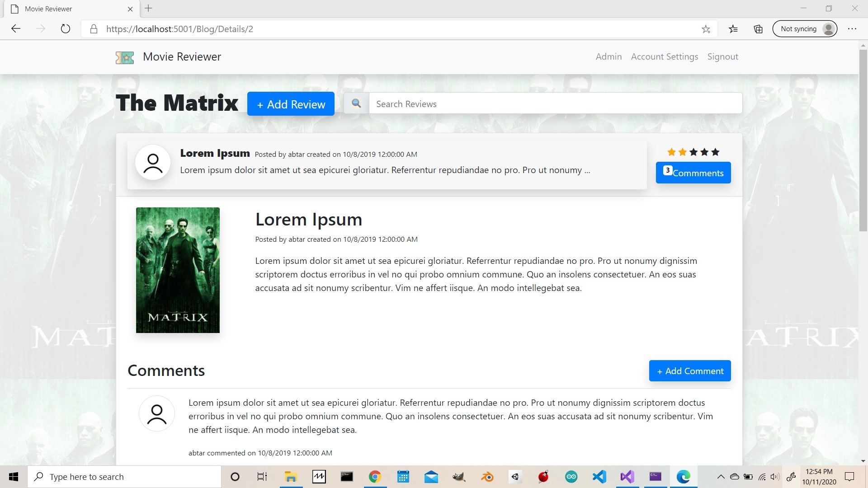This screenshot has height=488, width=868.
Task: Click the search magnifier icon beside Search Reviews
Action: pos(356,103)
